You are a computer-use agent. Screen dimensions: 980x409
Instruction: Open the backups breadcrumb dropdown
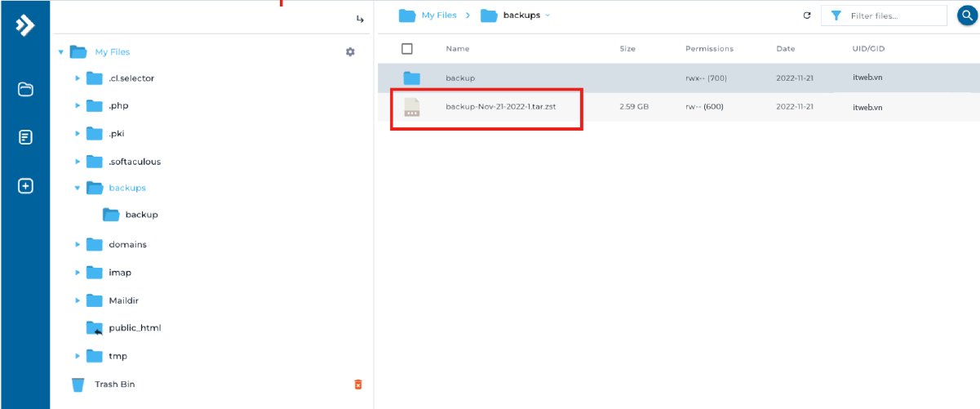click(x=548, y=16)
